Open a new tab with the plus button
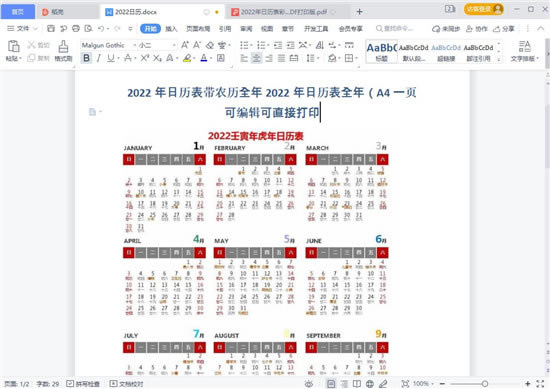550x389 pixels. 359,12
